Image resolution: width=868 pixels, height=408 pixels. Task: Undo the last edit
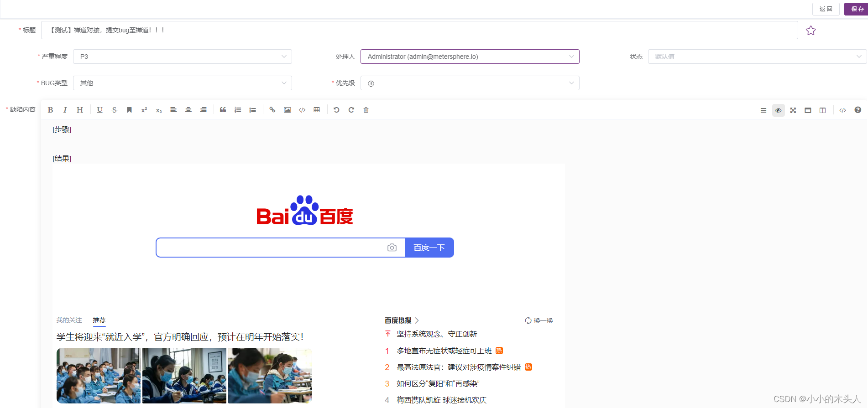(x=336, y=110)
